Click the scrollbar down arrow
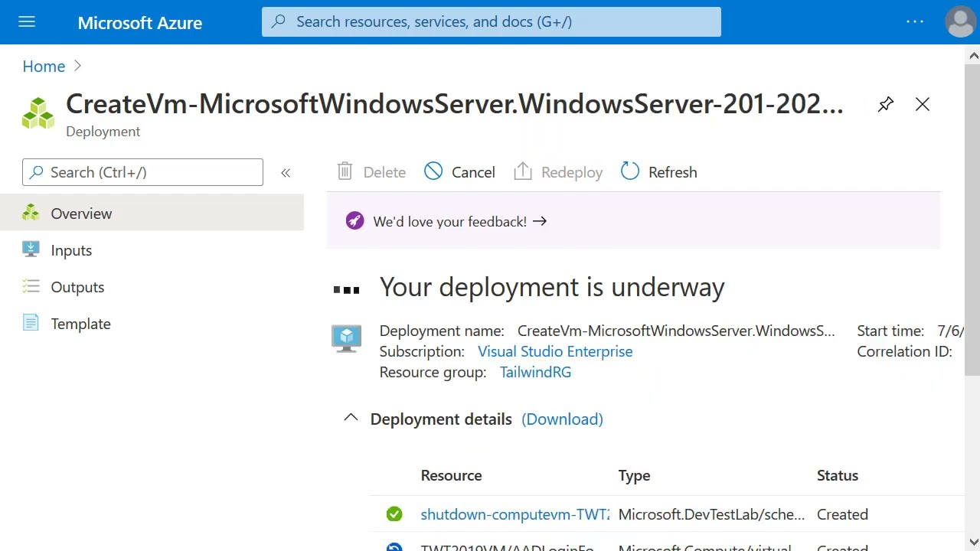 (x=973, y=542)
